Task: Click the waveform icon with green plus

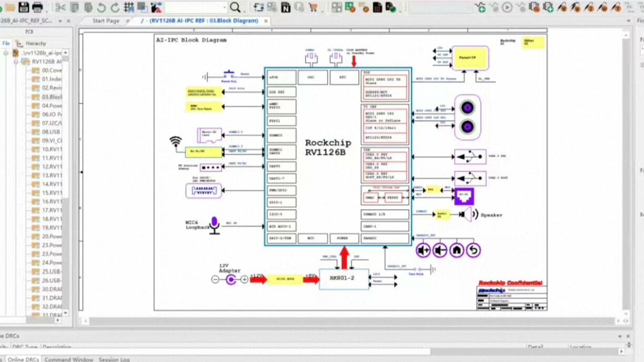Action: (x=480, y=7)
